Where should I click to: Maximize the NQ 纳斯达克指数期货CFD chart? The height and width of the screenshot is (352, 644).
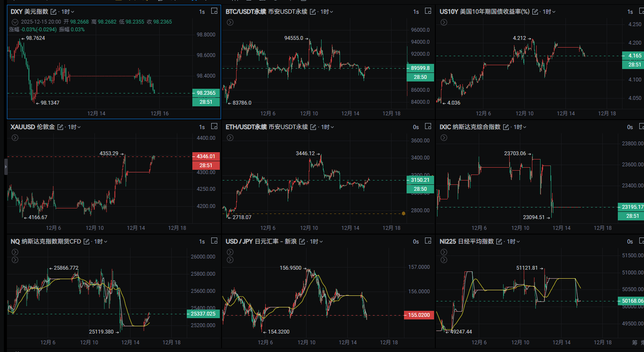pyautogui.click(x=214, y=241)
